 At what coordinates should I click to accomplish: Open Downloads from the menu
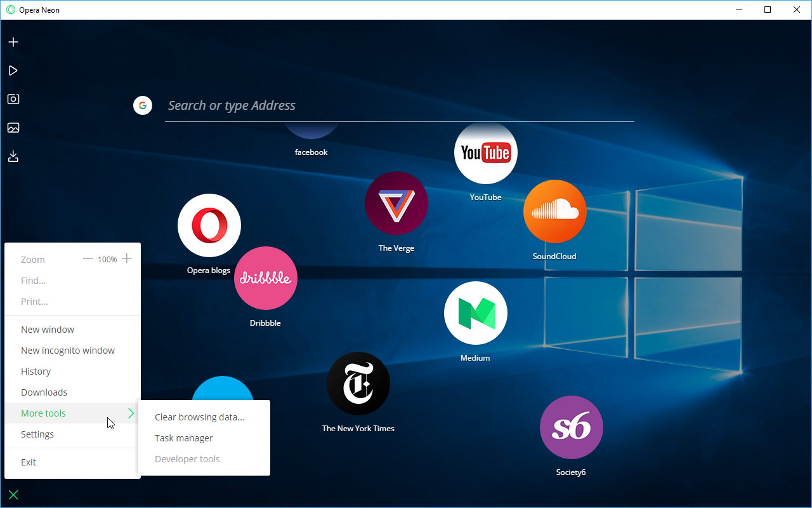(x=72, y=392)
